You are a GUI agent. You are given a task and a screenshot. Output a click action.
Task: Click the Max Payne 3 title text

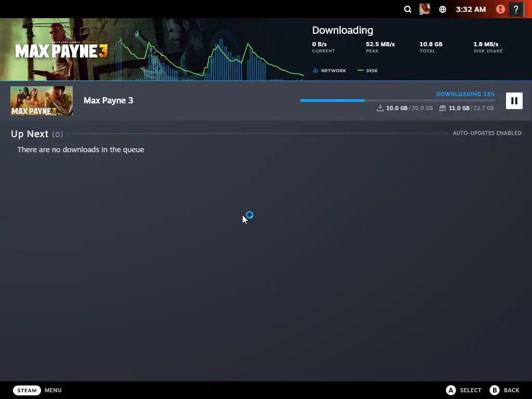point(108,100)
